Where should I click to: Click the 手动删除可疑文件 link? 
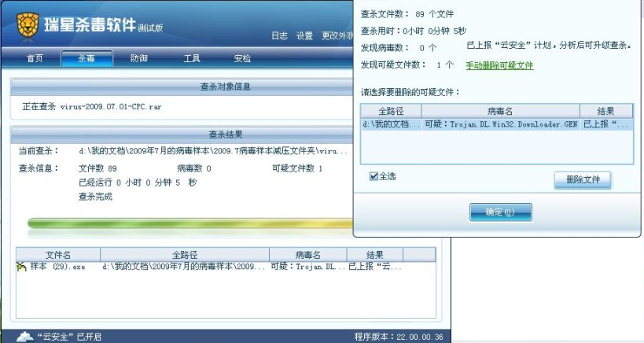(x=499, y=65)
